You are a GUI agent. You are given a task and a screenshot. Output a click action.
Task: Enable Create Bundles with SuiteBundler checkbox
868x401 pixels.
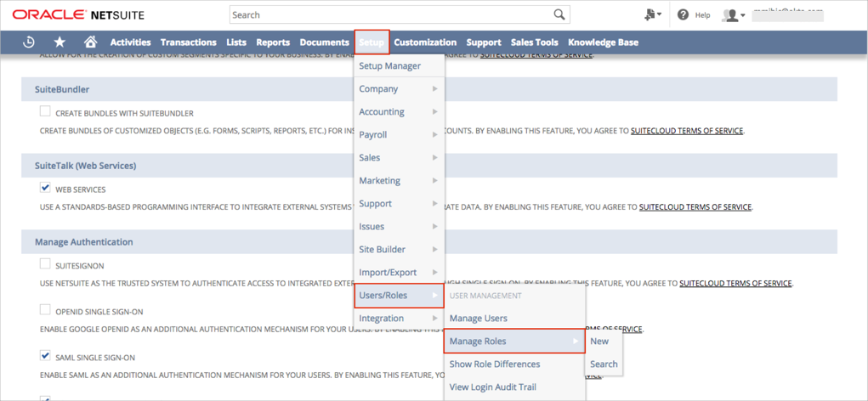point(45,111)
